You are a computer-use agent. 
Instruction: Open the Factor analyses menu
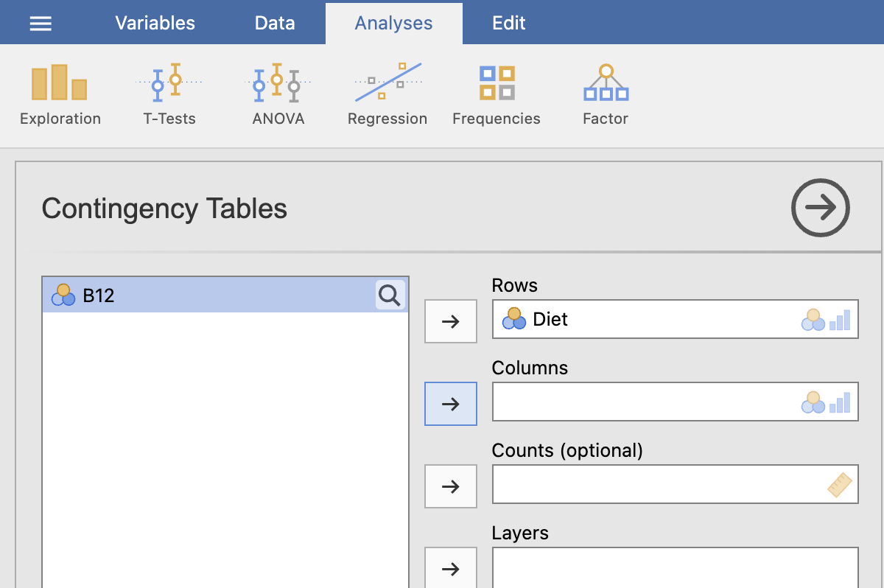tap(605, 94)
